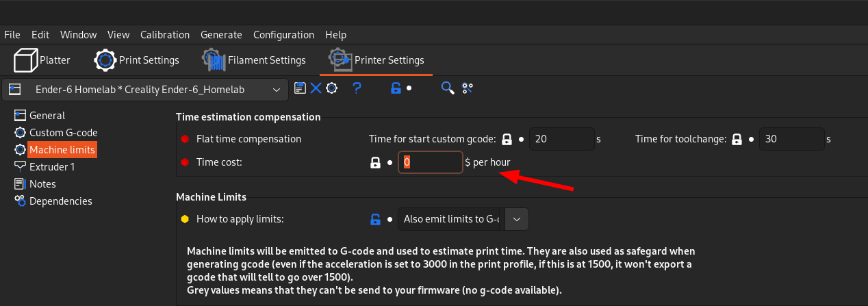
Task: Click the compare presets icon in the toolbar
Action: click(x=468, y=88)
